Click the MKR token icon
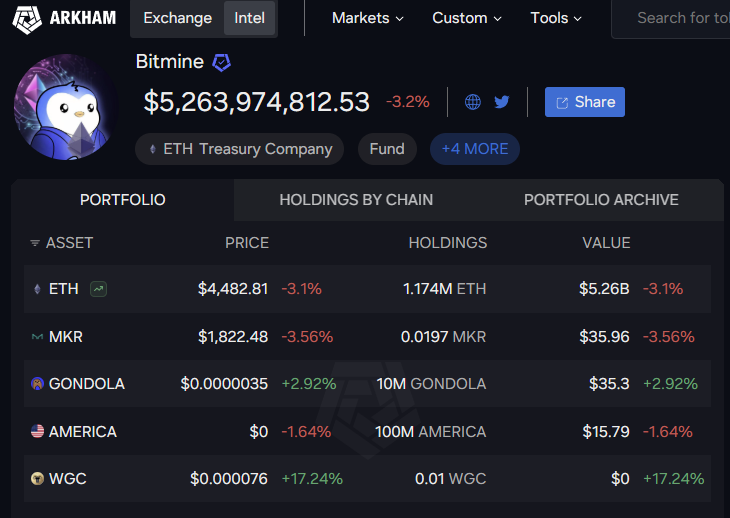This screenshot has height=518, width=730. click(37, 337)
